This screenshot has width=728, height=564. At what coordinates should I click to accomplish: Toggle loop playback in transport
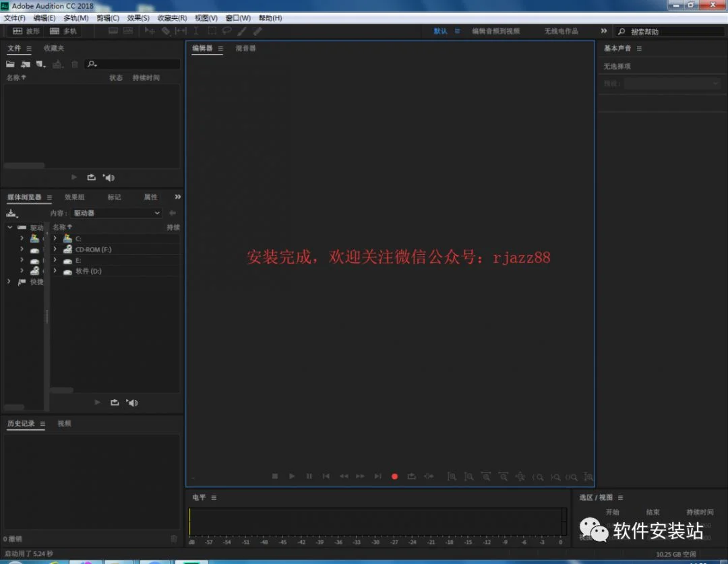(x=411, y=476)
